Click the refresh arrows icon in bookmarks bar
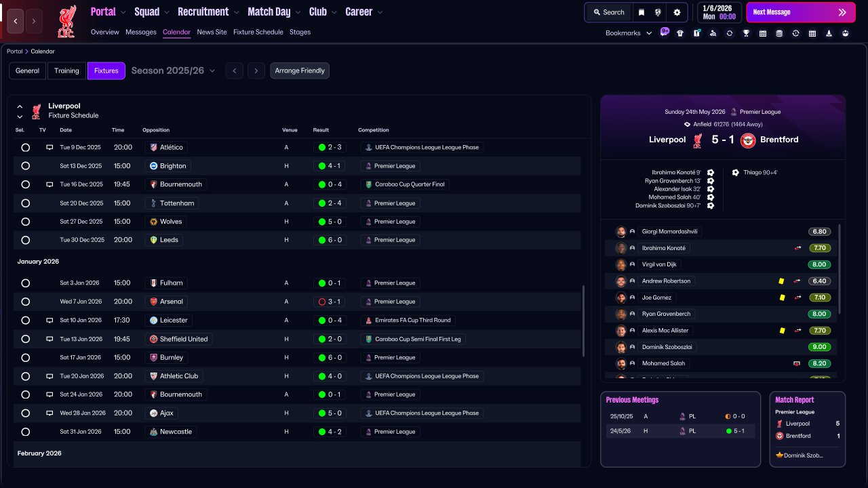 coord(730,33)
